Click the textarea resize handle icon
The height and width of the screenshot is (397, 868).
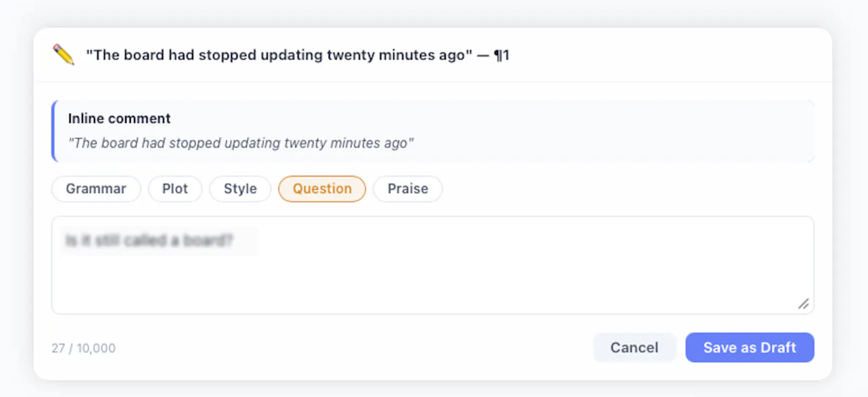click(x=803, y=304)
